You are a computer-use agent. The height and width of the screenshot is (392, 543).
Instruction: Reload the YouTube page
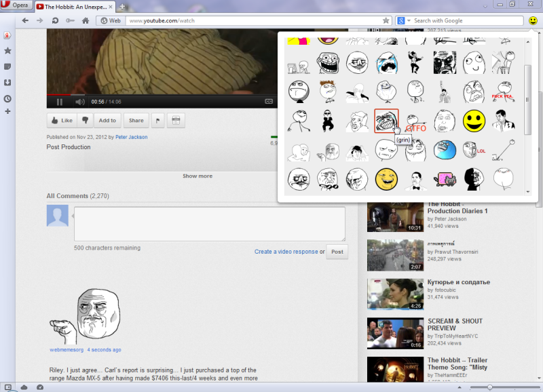(x=55, y=21)
